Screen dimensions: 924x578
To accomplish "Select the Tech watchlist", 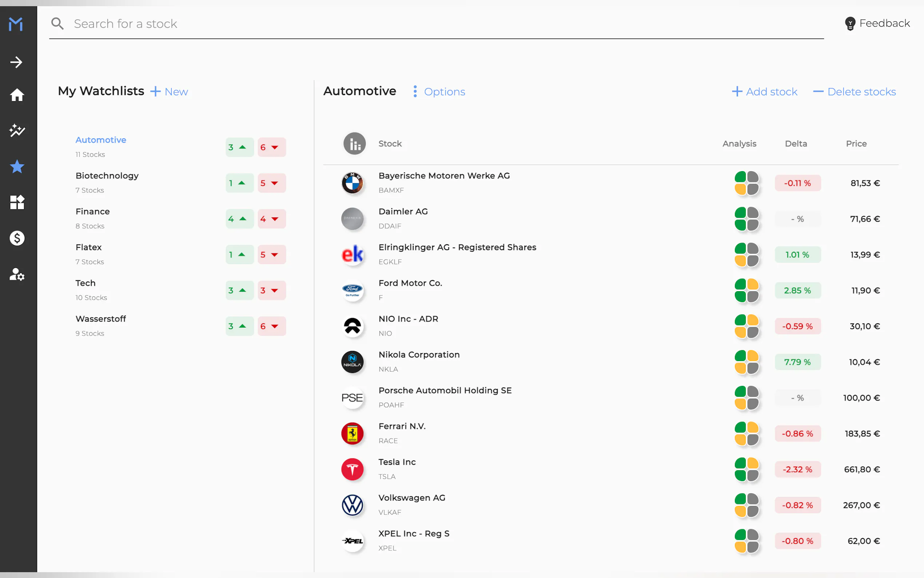I will (85, 283).
